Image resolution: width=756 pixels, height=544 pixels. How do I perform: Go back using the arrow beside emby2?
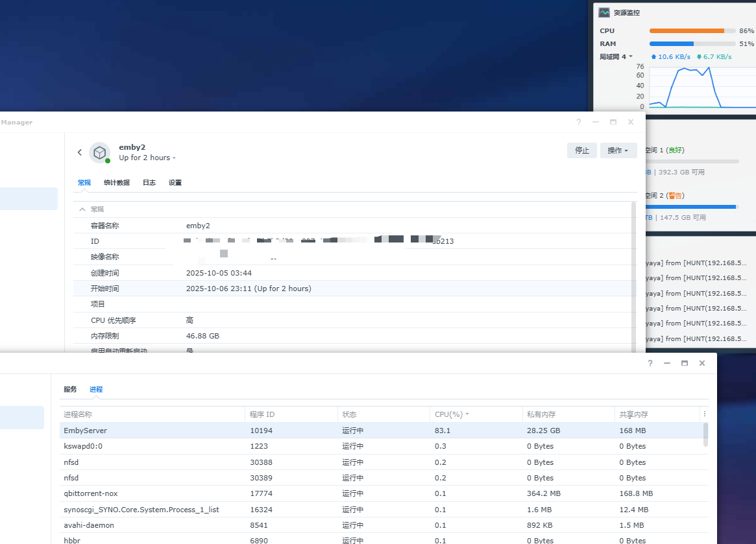click(80, 152)
